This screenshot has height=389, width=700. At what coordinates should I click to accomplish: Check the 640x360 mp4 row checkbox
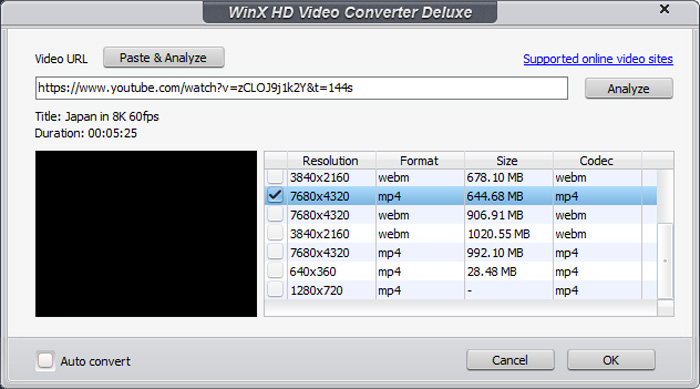tap(275, 271)
